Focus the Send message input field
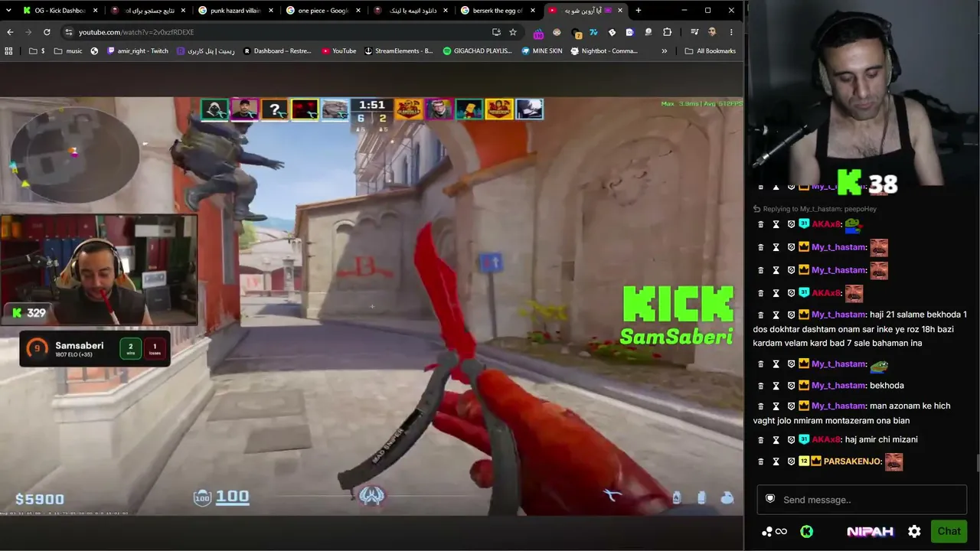The width and height of the screenshot is (980, 551). click(862, 500)
